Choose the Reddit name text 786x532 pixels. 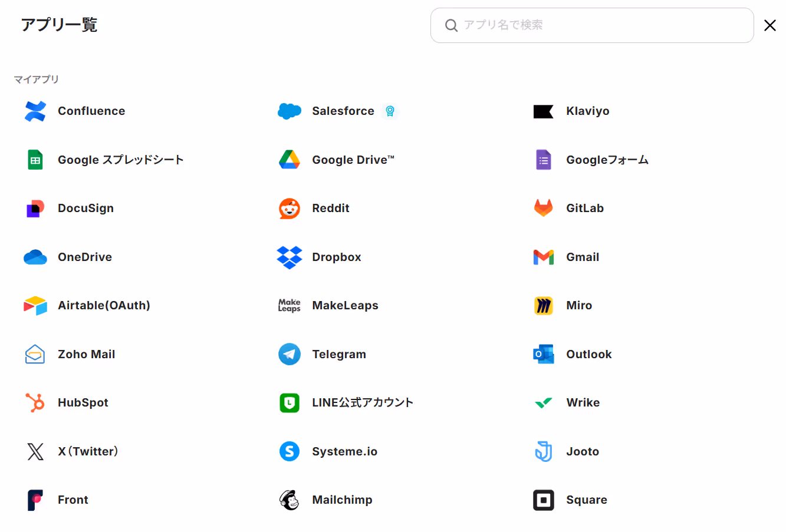[331, 209]
